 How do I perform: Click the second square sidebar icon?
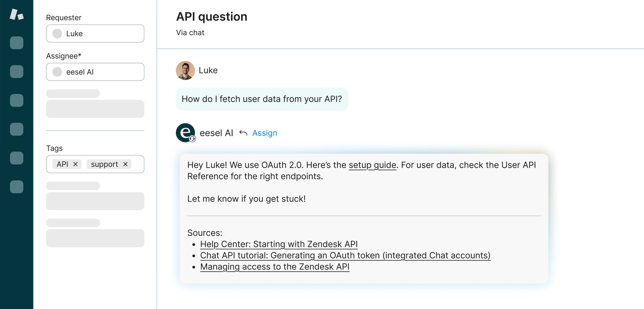click(x=17, y=71)
